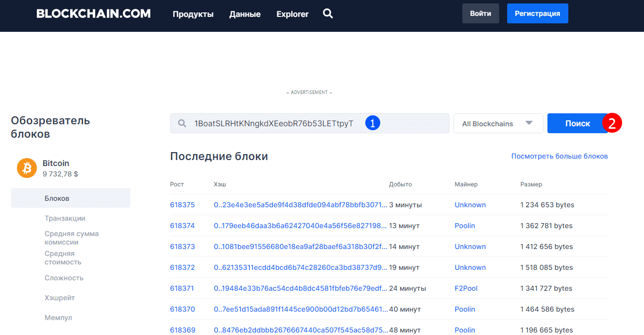Open the BLOCKCHAIN.COM logo home link

pyautogui.click(x=94, y=13)
